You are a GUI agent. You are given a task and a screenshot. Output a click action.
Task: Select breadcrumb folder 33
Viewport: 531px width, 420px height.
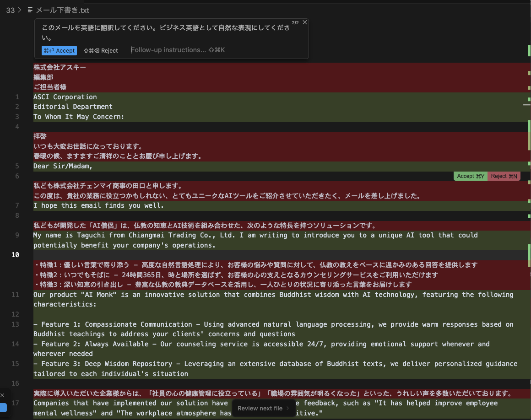pos(11,10)
